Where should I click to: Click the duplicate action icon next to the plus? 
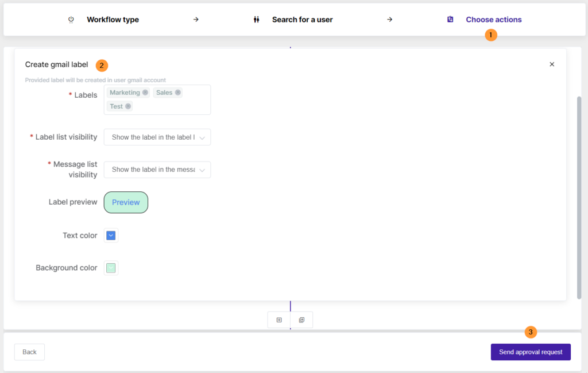(301, 320)
